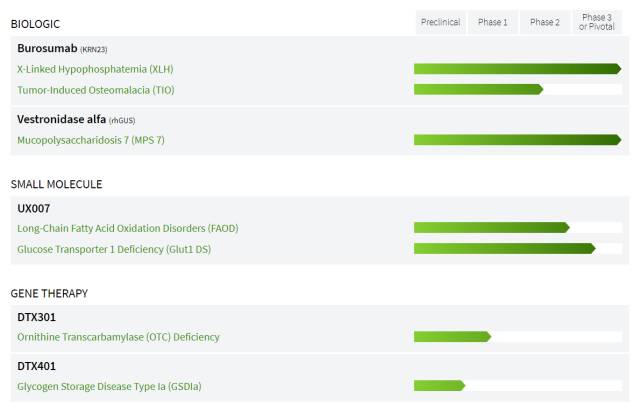Click the GENE THERAPY section heading
Screen dimensions: 640x412
pos(49,294)
